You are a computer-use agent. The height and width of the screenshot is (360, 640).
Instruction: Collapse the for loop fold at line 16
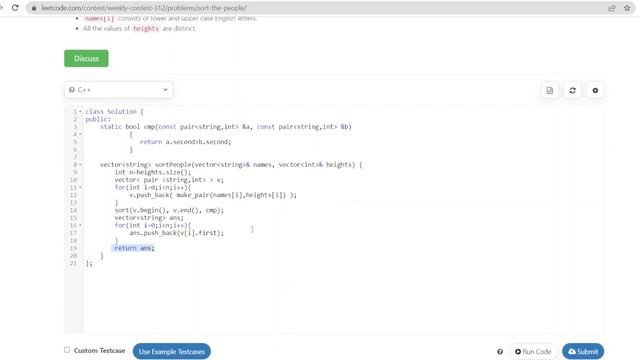80,225
